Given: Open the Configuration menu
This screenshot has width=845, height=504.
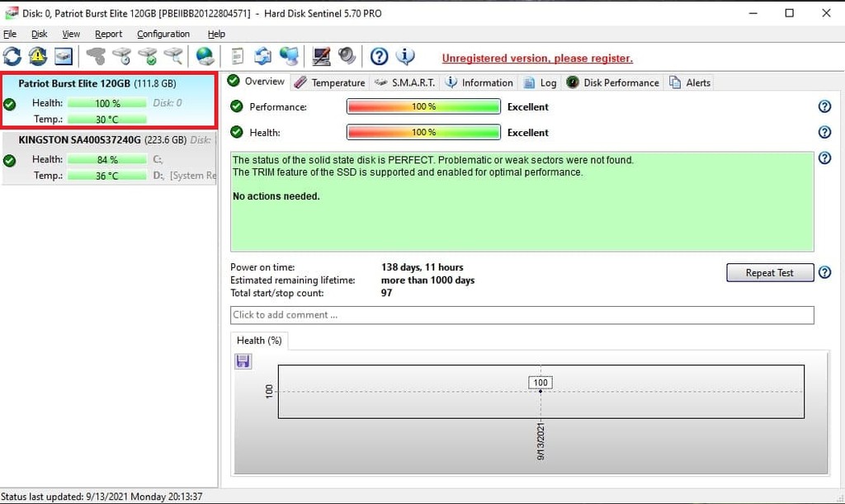Looking at the screenshot, I should [x=163, y=34].
